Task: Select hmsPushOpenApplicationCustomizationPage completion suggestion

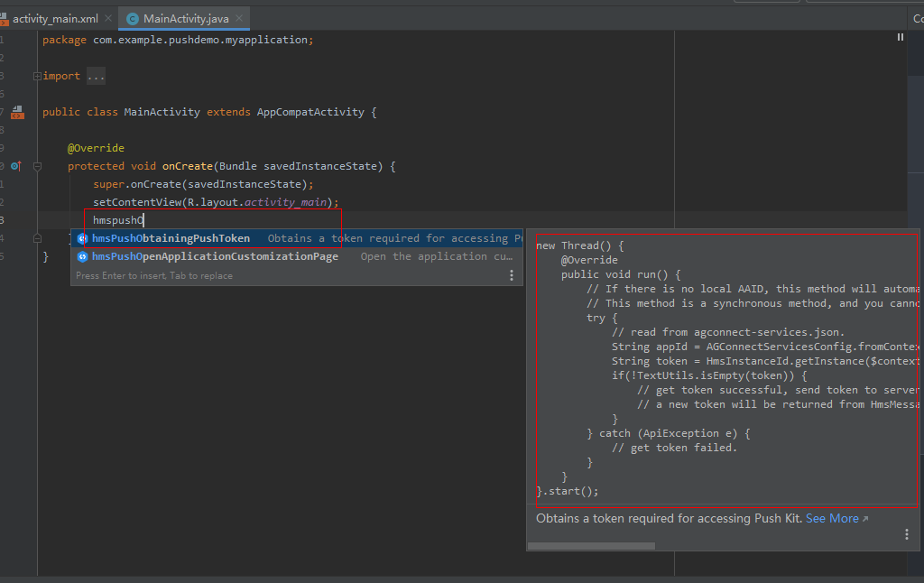Action: click(x=215, y=256)
